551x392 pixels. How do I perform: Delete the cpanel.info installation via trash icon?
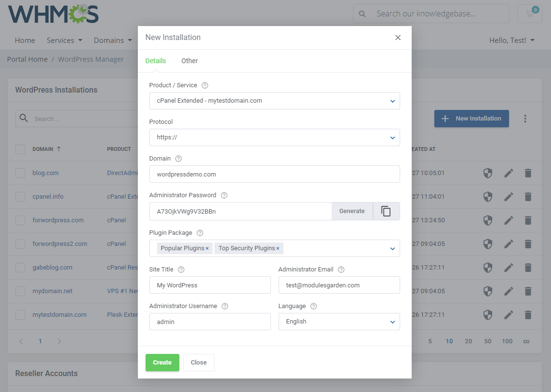click(x=528, y=196)
